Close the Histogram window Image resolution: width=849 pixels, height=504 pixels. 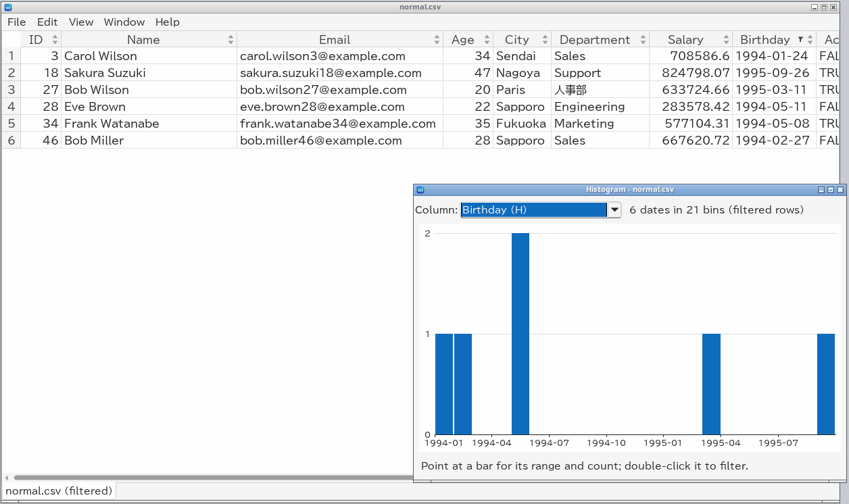tap(840, 190)
